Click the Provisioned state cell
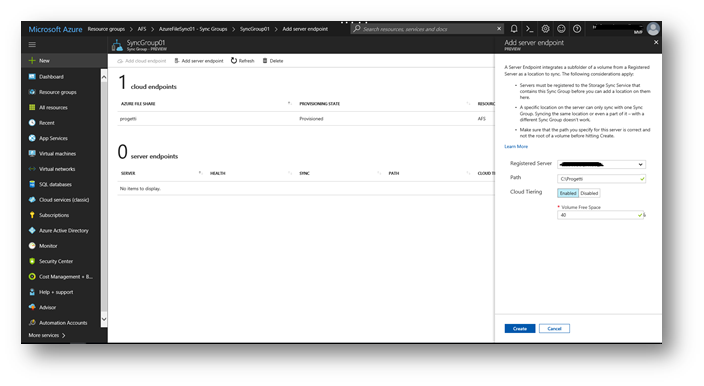The width and height of the screenshot is (704, 386). [x=311, y=119]
